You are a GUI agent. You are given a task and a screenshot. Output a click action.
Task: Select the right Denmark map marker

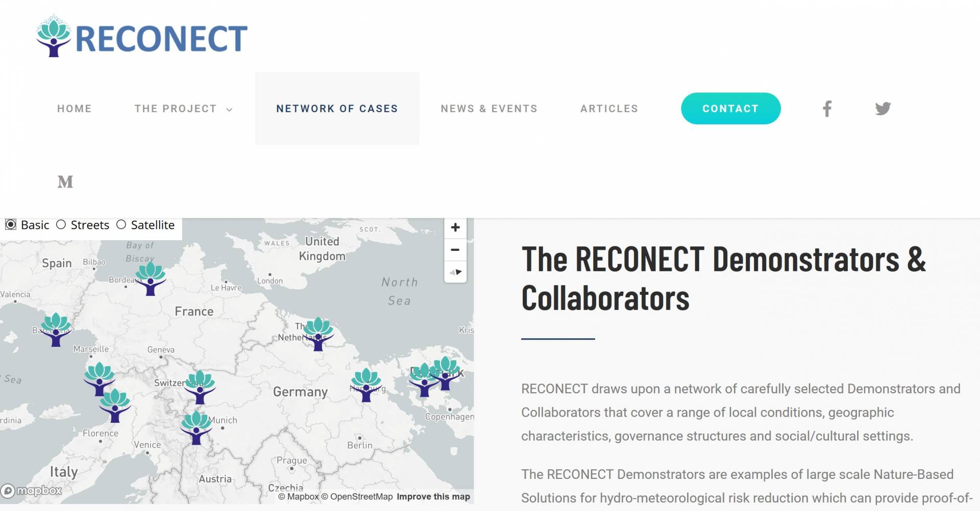[x=446, y=373]
